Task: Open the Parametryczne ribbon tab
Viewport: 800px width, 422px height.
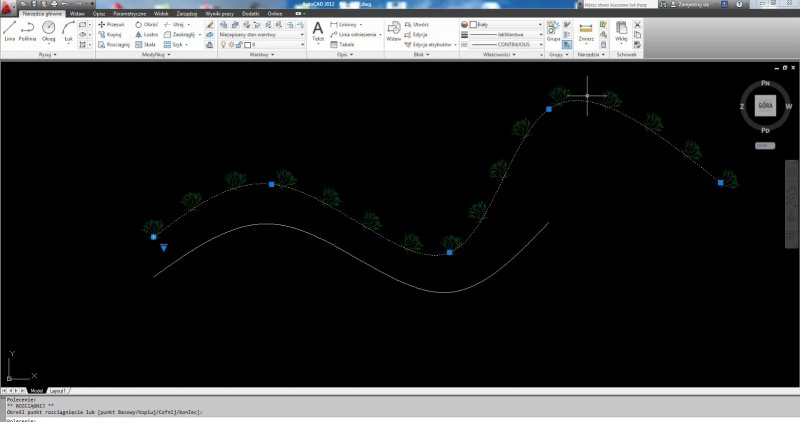Action: coord(130,14)
